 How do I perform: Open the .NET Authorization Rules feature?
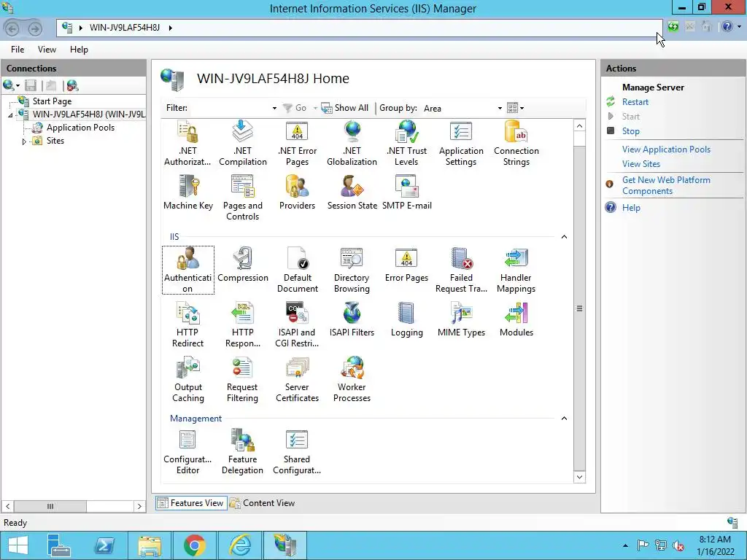(x=187, y=144)
